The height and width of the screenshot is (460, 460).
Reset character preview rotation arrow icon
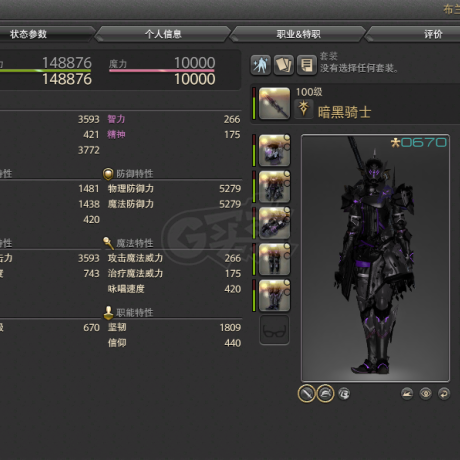point(444,394)
